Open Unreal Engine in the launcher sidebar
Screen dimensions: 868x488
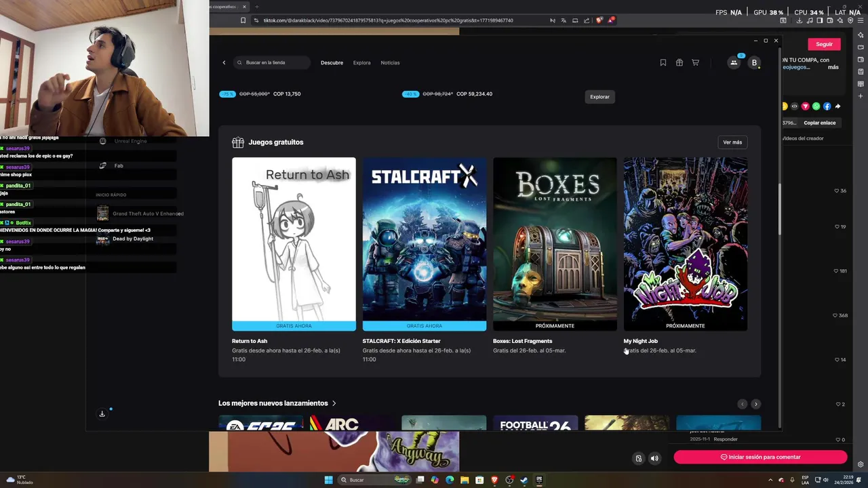click(x=123, y=141)
